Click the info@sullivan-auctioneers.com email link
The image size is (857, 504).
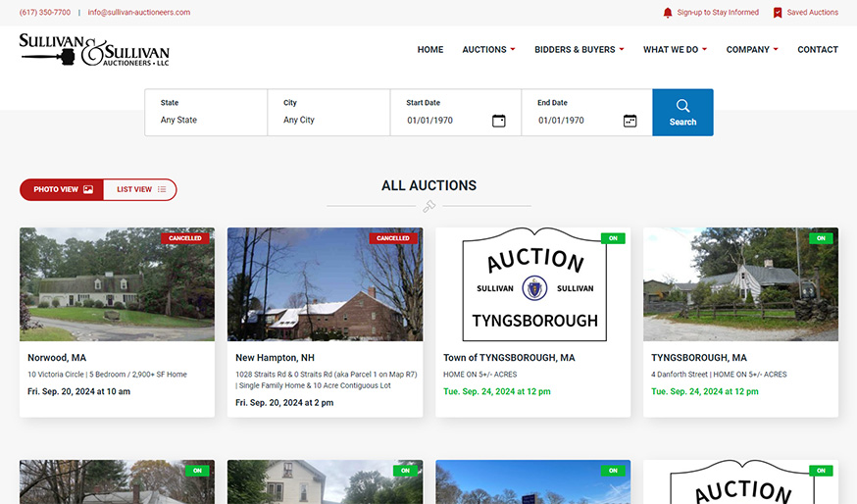point(139,13)
